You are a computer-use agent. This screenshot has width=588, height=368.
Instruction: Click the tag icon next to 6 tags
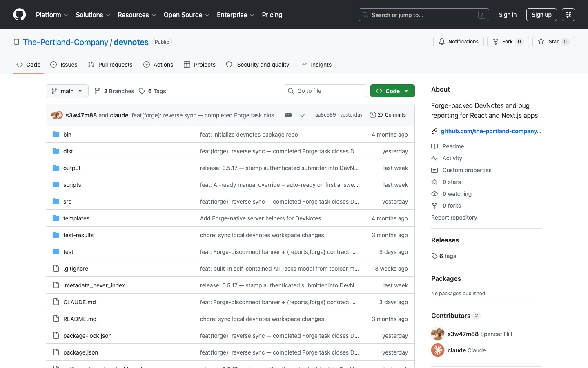[434, 256]
